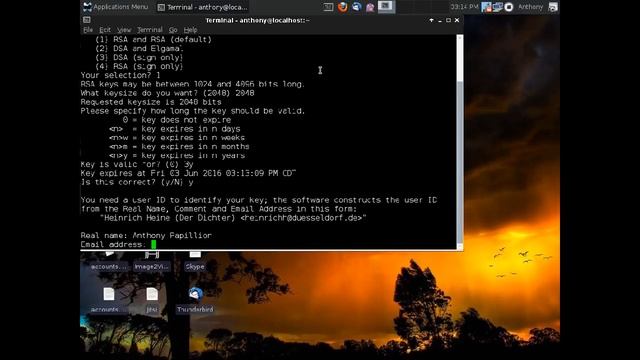Open the first system tray icon after clock
Viewport: 640px width, 360px height.
486,7
